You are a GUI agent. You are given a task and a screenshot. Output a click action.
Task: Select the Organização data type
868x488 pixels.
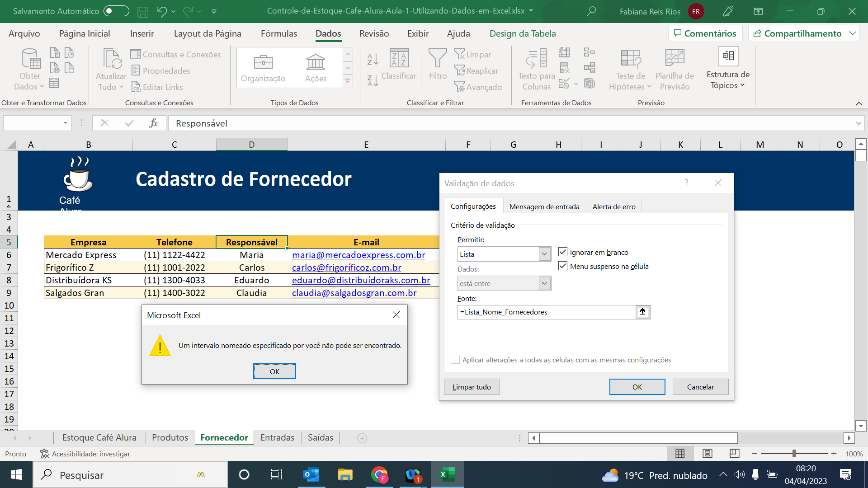pyautogui.click(x=263, y=68)
